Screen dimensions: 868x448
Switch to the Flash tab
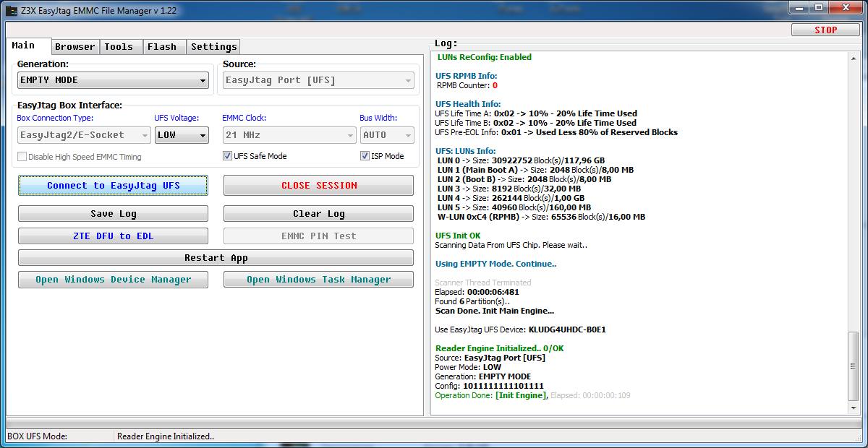point(163,47)
